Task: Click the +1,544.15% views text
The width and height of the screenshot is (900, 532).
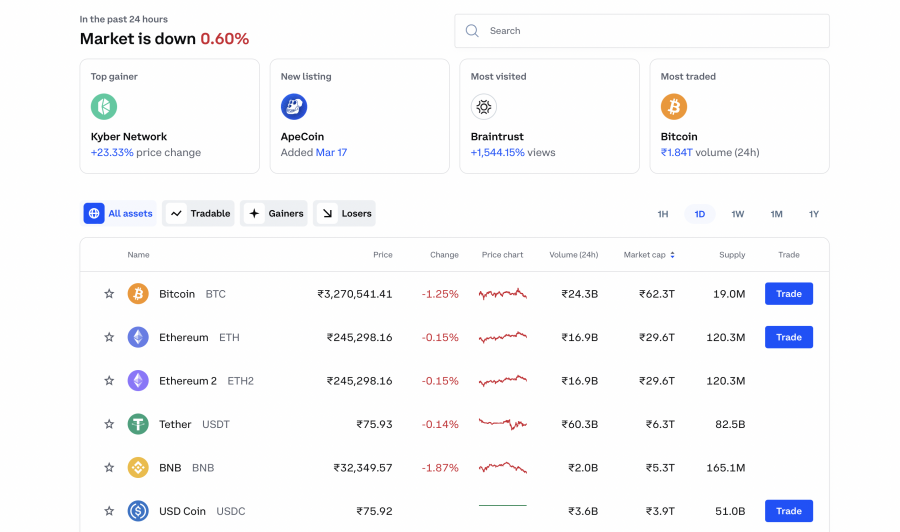Action: coord(513,153)
